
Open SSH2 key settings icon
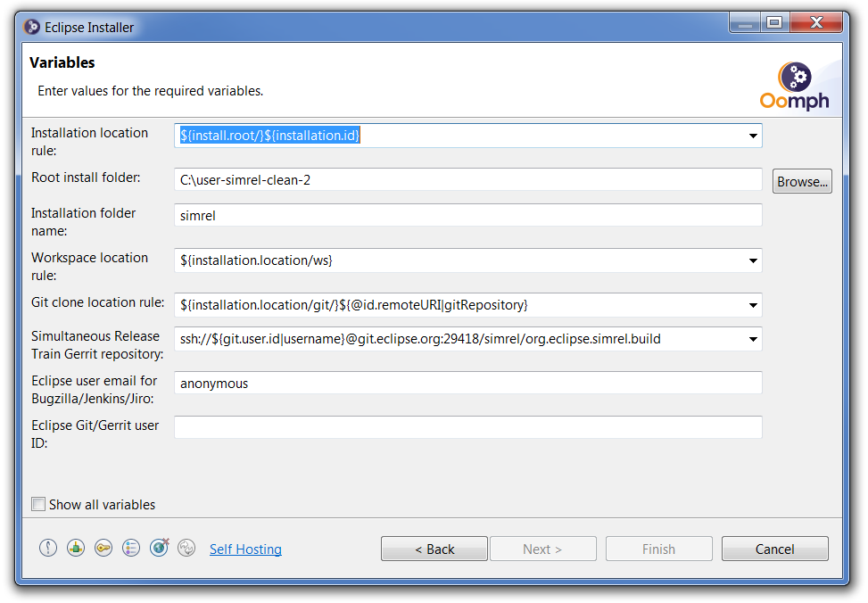103,549
